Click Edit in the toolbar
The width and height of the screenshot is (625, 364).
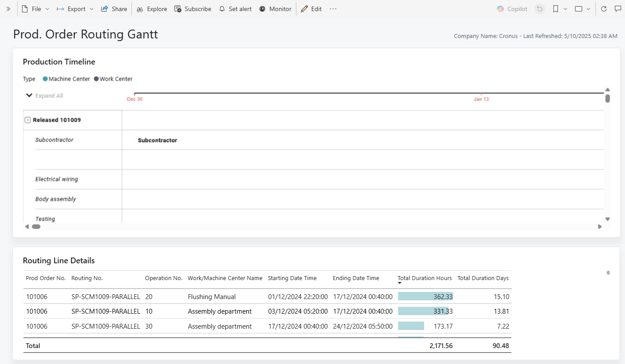click(x=311, y=9)
